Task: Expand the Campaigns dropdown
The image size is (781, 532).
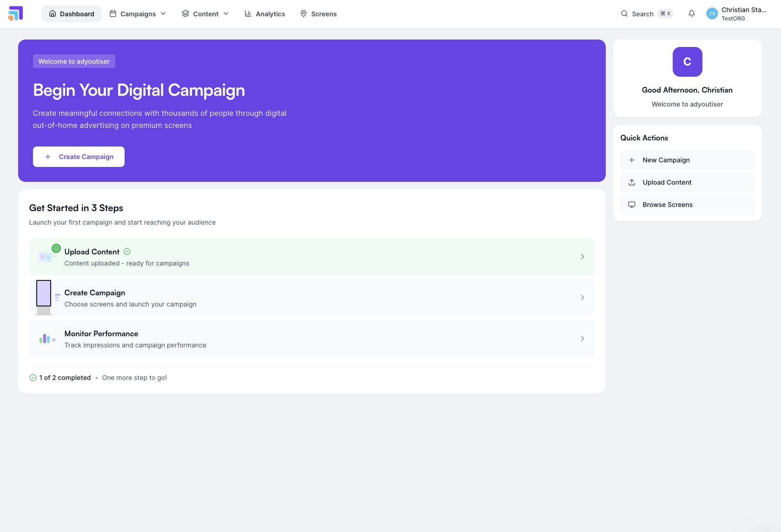Action: (x=138, y=13)
